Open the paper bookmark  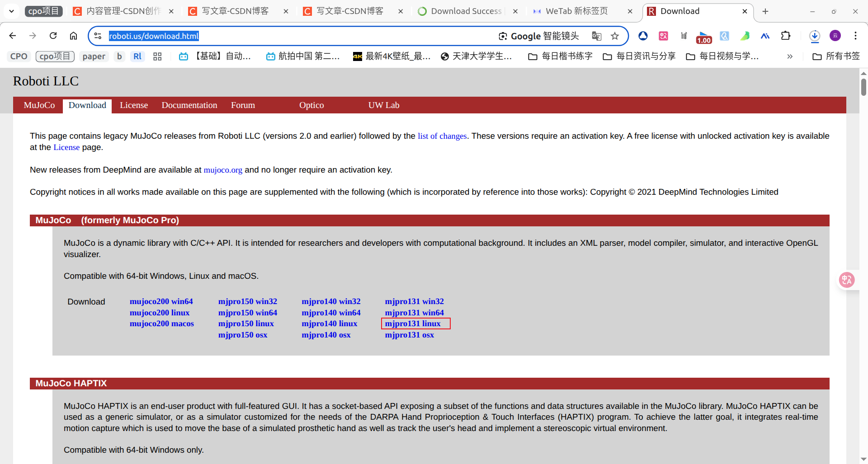[94, 56]
